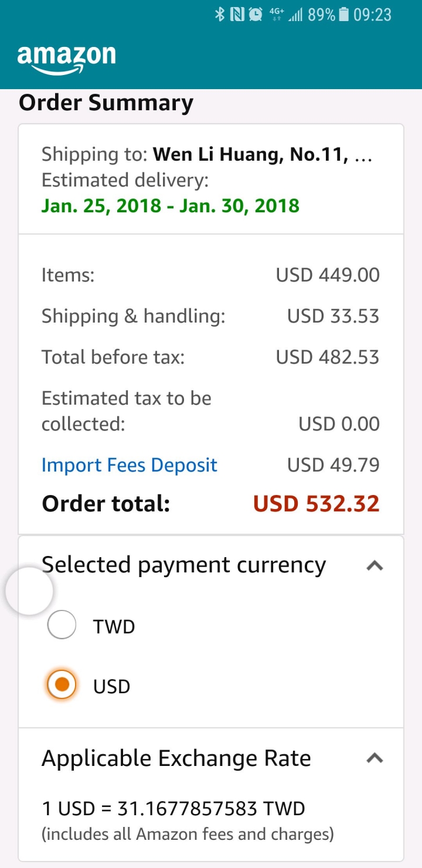The width and height of the screenshot is (422, 868).
Task: Tap the Order Summary heading
Action: 106,103
